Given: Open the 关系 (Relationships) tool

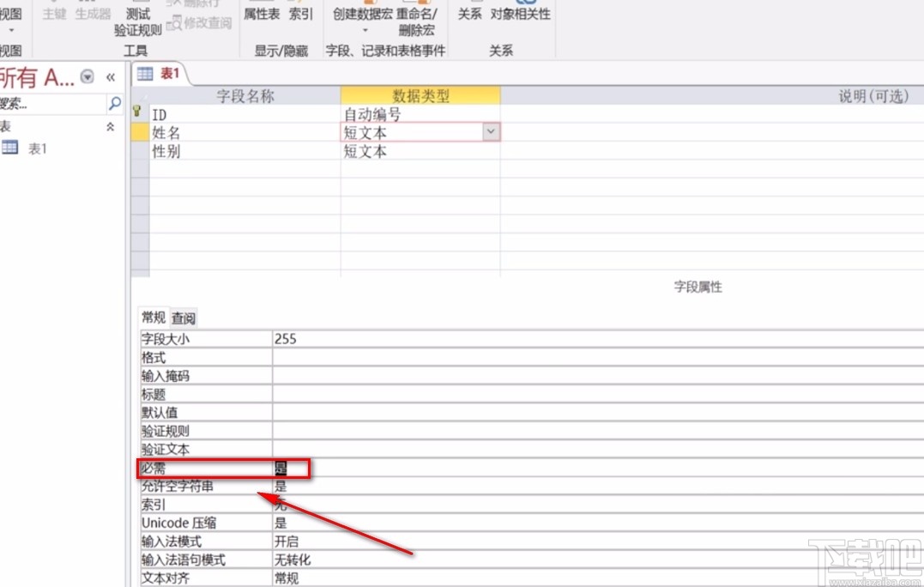Looking at the screenshot, I should (469, 14).
